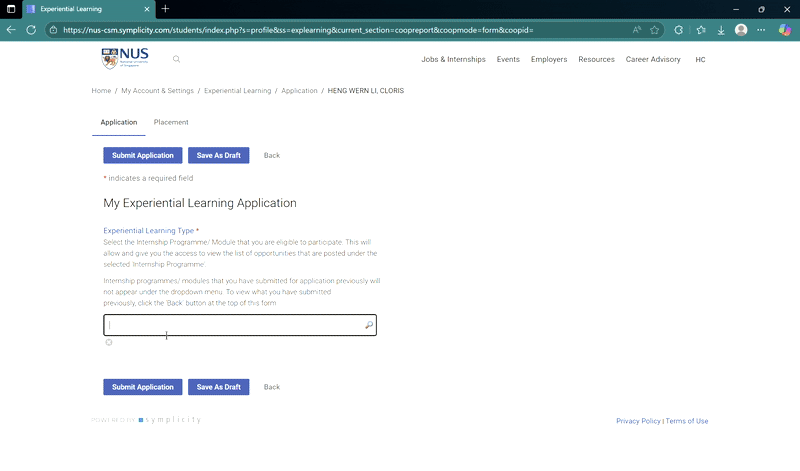Click the lookup magnifier inside Experiential Learning Type field
Viewport: 800px width, 471px height.
pyautogui.click(x=368, y=326)
